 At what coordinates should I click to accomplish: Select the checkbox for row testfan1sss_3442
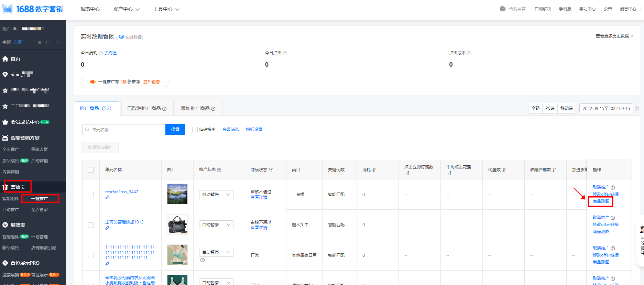click(91, 195)
